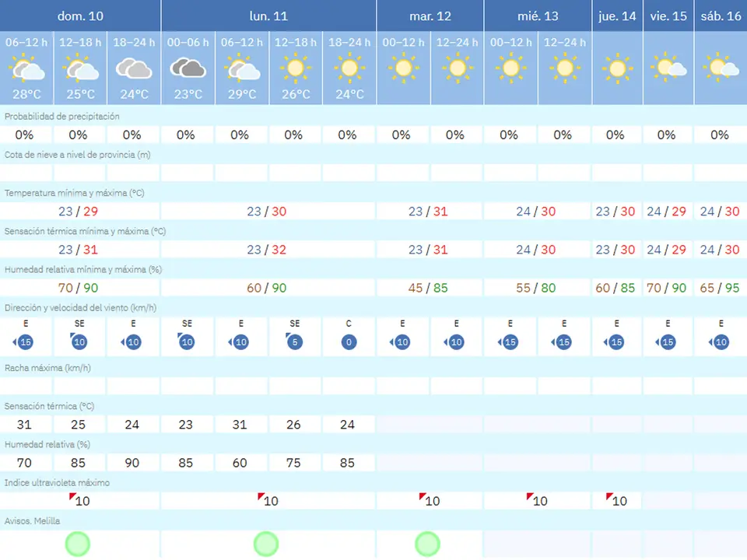Viewport: 747px width, 560px height.
Task: Click dom. 10 18–24 h east wind 10 icon
Action: (x=132, y=342)
